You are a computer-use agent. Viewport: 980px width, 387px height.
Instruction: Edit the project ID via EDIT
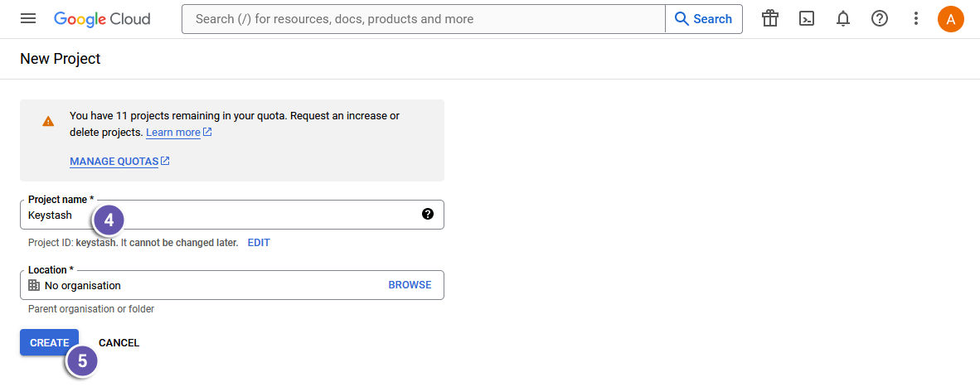pyautogui.click(x=259, y=243)
